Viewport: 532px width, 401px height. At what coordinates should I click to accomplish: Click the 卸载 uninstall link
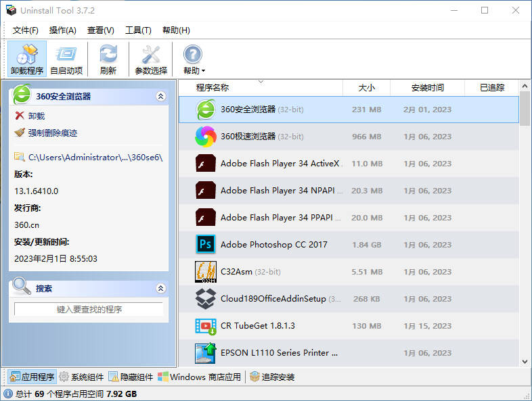tap(36, 116)
